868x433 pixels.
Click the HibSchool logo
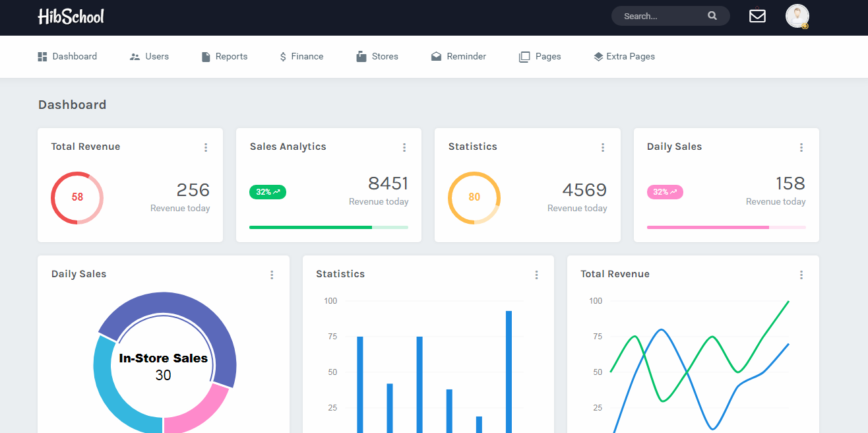click(71, 16)
